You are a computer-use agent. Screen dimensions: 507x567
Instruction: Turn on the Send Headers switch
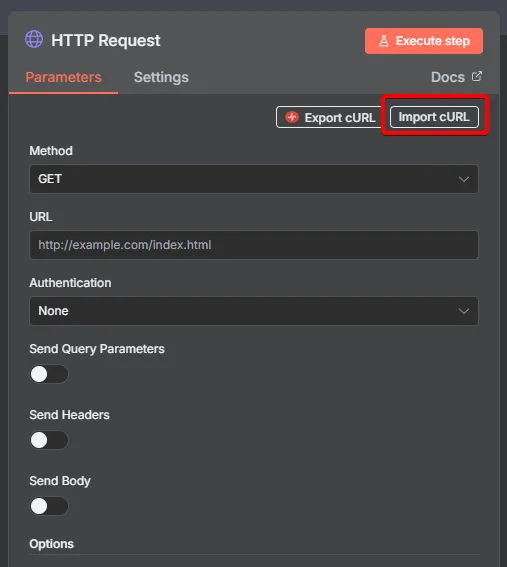[49, 440]
